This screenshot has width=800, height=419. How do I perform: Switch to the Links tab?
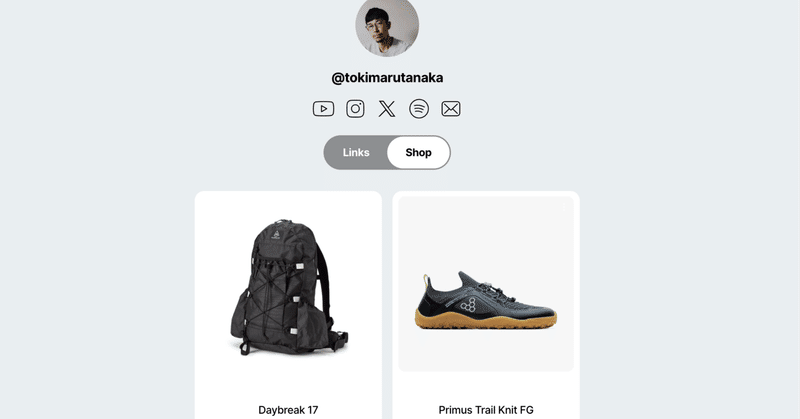pos(356,153)
